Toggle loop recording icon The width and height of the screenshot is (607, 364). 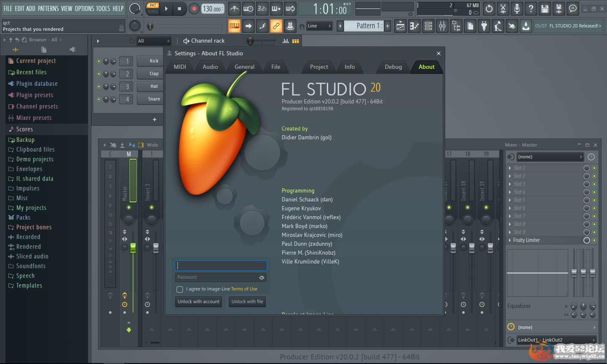[290, 8]
